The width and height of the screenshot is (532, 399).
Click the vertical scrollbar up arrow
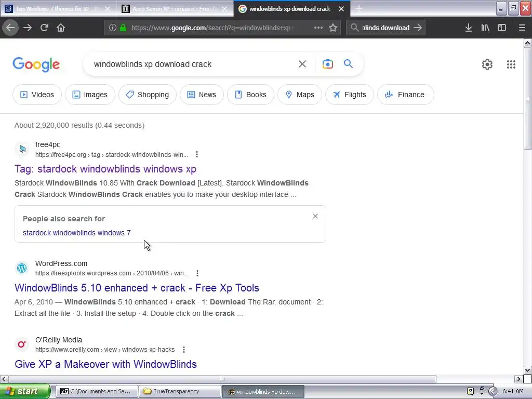point(528,43)
